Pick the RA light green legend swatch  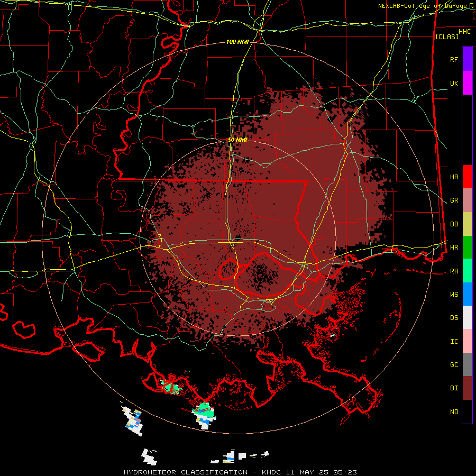pyautogui.click(x=467, y=271)
